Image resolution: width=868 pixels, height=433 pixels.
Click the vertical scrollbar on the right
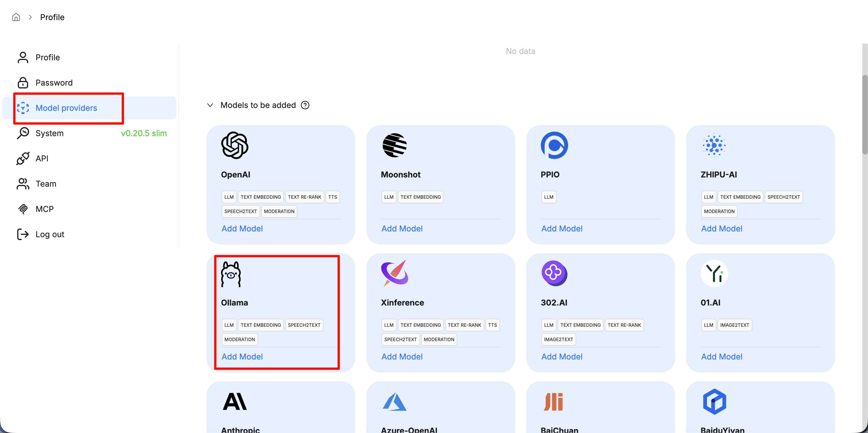[864, 115]
